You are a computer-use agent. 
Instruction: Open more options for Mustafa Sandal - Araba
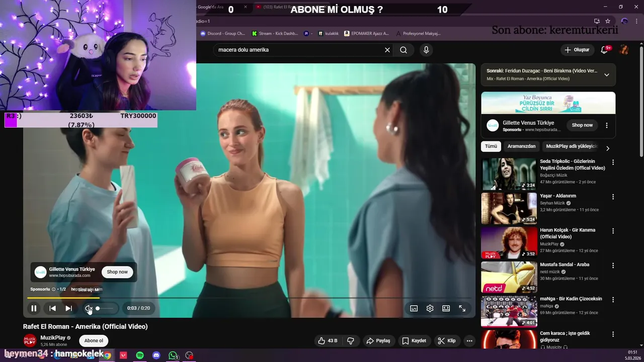click(613, 265)
